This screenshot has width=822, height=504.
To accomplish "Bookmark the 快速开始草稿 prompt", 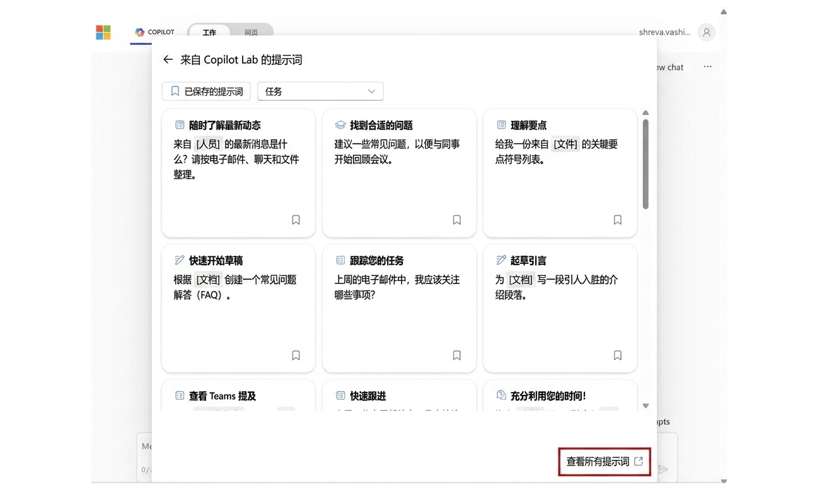I will point(296,355).
